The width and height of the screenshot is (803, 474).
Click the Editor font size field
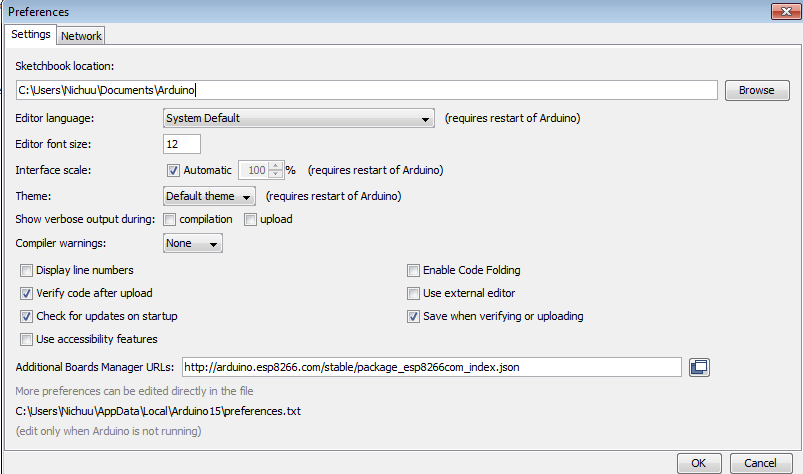coord(182,144)
